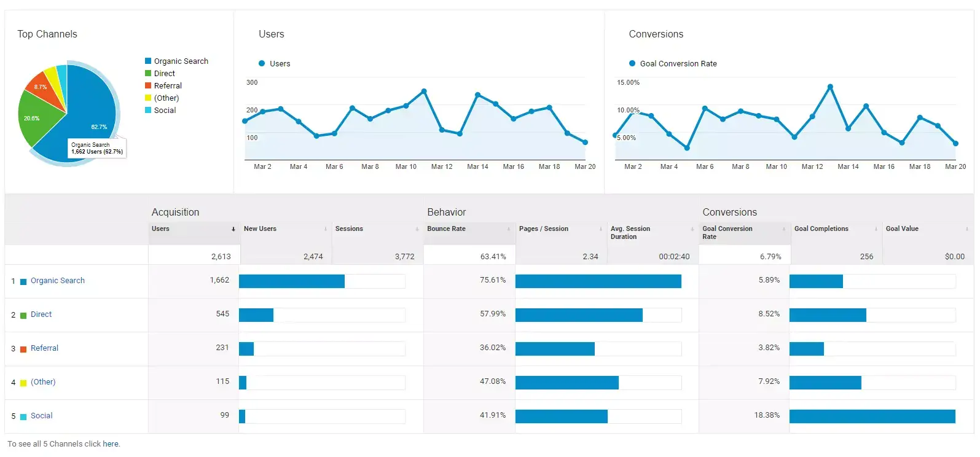Click 'here' link to see all channels
Screen dimensions: 980x457
click(111, 444)
